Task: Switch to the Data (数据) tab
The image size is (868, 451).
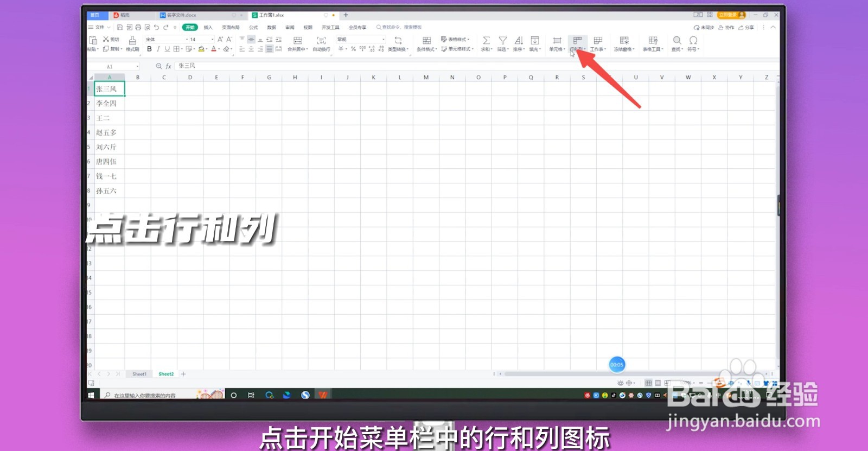Action: pos(272,27)
